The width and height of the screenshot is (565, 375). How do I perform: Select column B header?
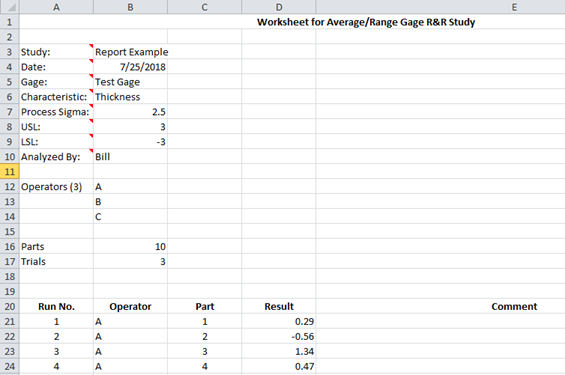(x=130, y=7)
